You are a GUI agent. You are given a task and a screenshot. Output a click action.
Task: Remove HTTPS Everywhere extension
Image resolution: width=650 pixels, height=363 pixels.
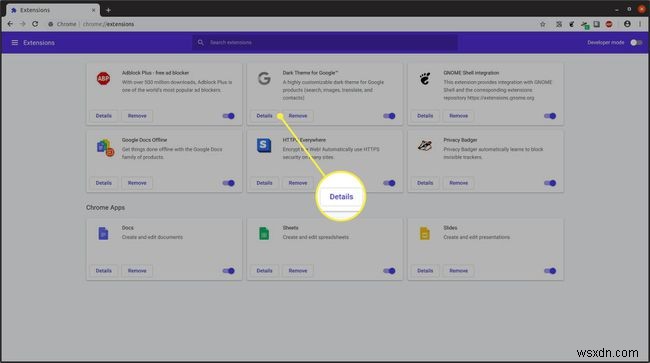click(x=298, y=183)
